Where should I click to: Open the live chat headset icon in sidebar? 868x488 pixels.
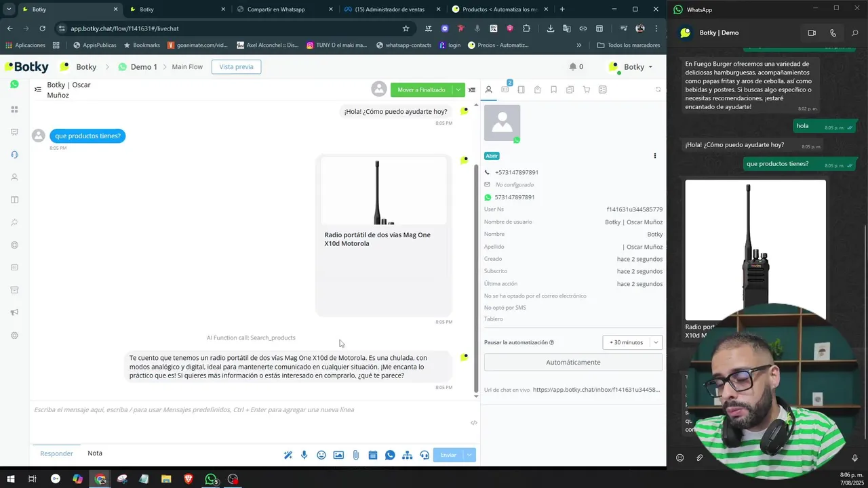coord(14,155)
